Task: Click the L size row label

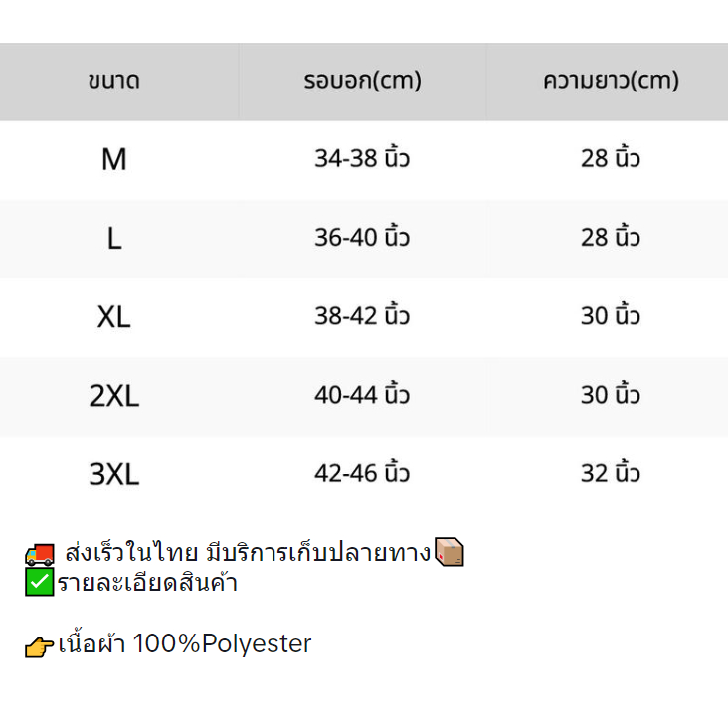Action: [x=114, y=238]
